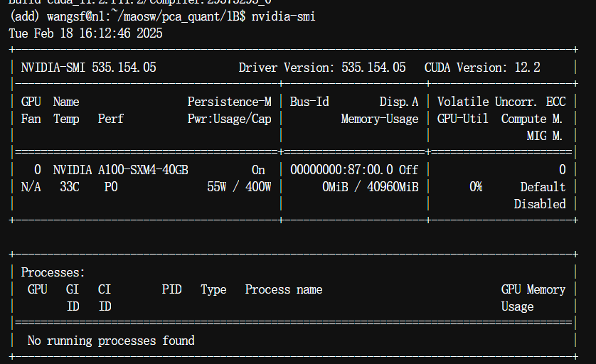Click the 0% GPU utilization value
This screenshot has width=596, height=364.
[x=475, y=187]
